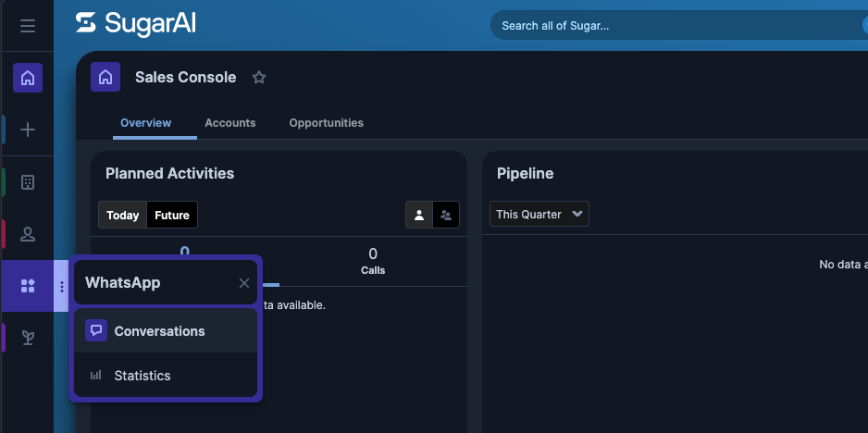The width and height of the screenshot is (868, 433).
Task: Click the SugarAI logo
Action: pos(136,24)
